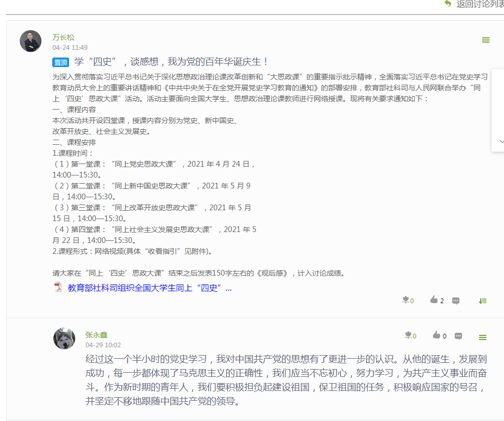Click post title 学"四史"，谈感想
The width and height of the screenshot is (504, 421).
click(171, 62)
